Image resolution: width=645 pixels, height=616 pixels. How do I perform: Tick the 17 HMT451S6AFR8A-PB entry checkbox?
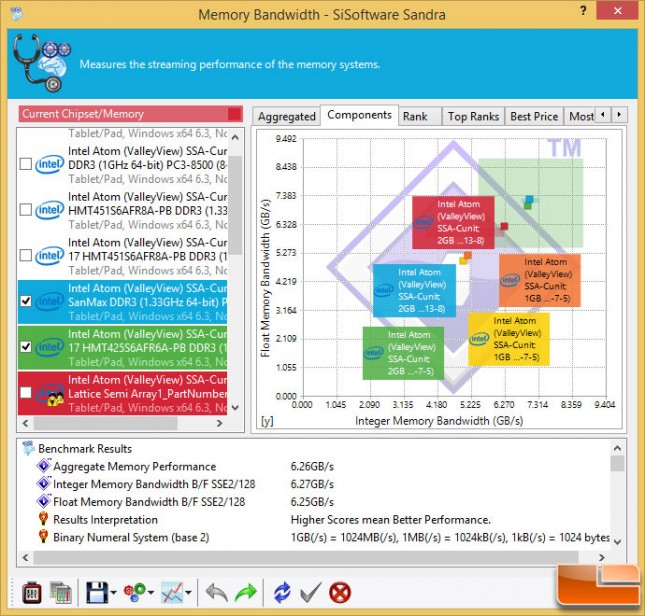coord(26,255)
